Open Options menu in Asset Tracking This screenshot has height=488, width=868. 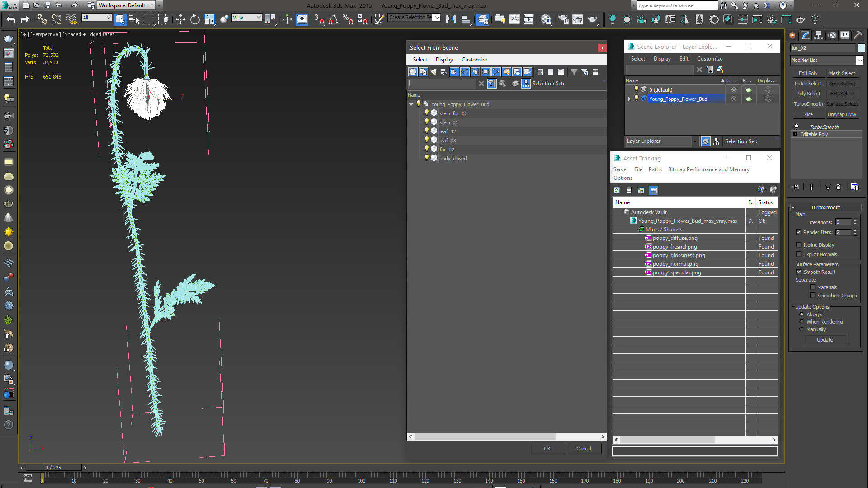623,178
